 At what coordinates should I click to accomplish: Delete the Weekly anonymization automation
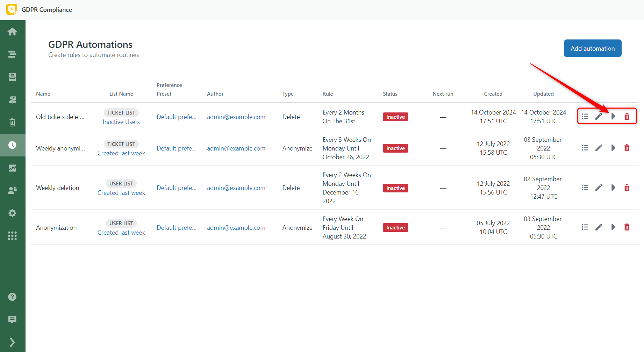tap(627, 148)
